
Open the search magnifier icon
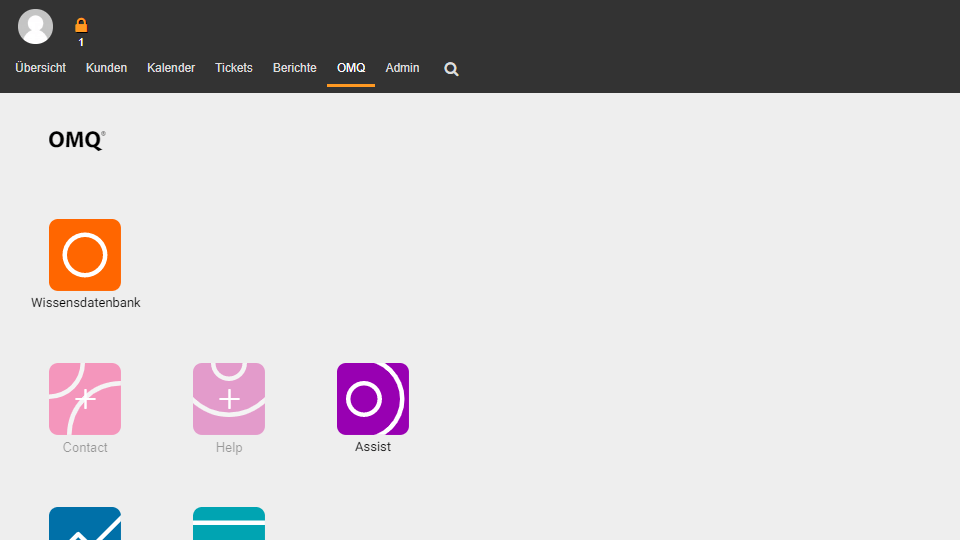451,69
